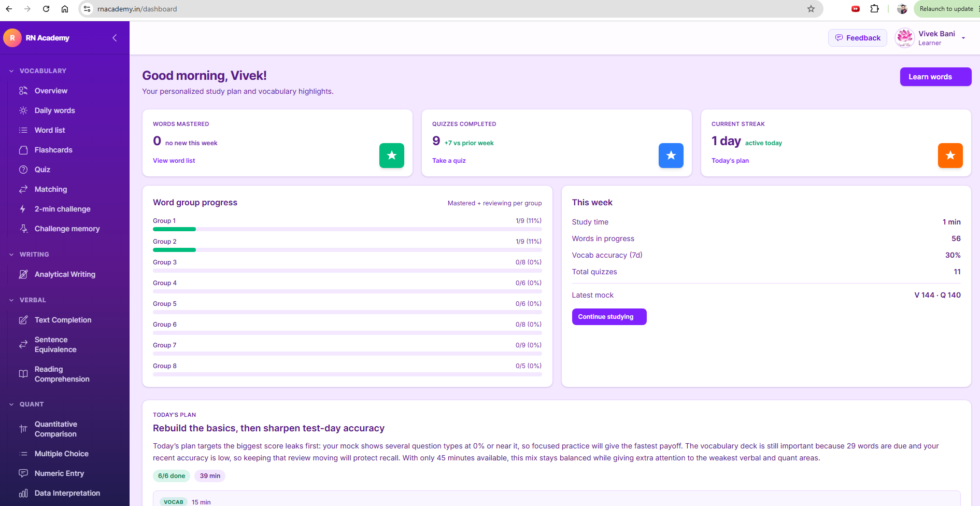
Task: Click the Challenge memory icon
Action: (23, 229)
